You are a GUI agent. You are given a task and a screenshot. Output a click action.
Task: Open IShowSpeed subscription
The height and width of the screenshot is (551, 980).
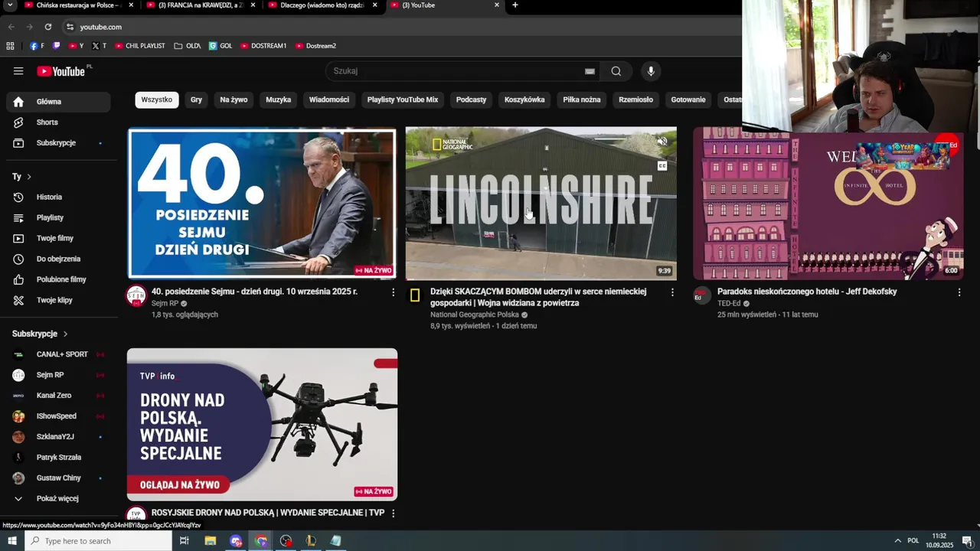59,417
